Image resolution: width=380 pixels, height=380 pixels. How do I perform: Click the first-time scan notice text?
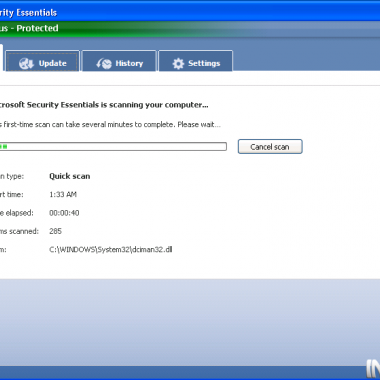coord(110,125)
